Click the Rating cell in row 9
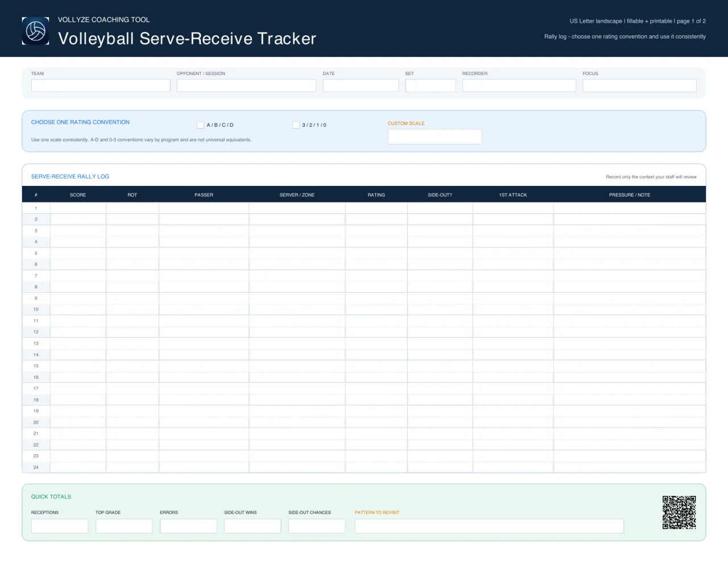Viewport: 728px width, 563px height. [377, 298]
